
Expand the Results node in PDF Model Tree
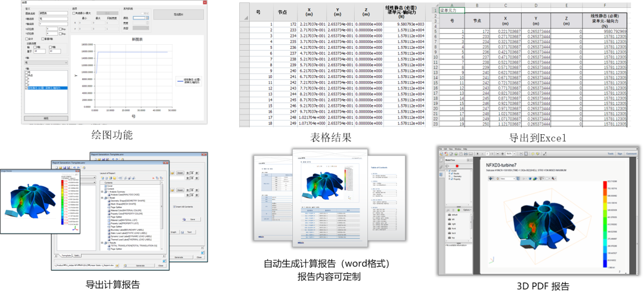pos(450,174)
